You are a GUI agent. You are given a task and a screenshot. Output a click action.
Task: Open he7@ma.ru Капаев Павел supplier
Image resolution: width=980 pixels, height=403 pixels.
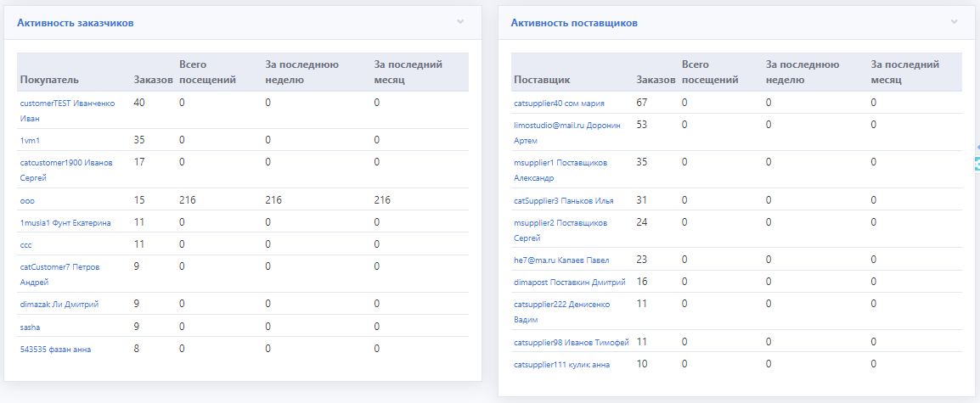(x=561, y=260)
